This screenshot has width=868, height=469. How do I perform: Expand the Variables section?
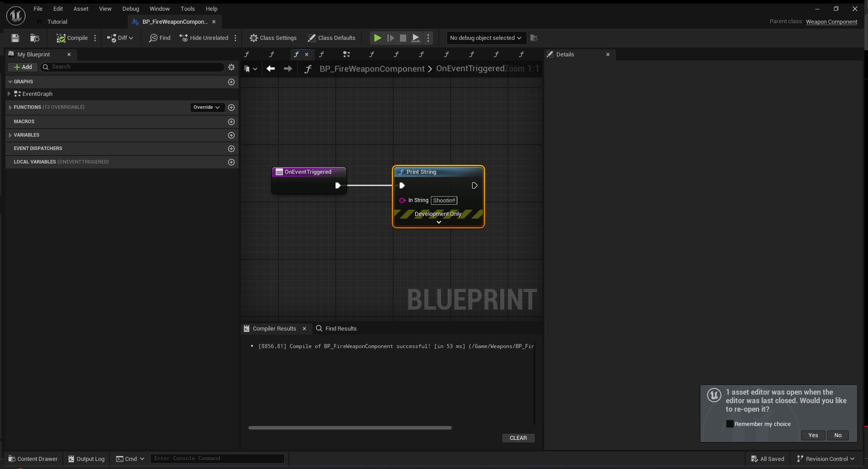point(10,135)
